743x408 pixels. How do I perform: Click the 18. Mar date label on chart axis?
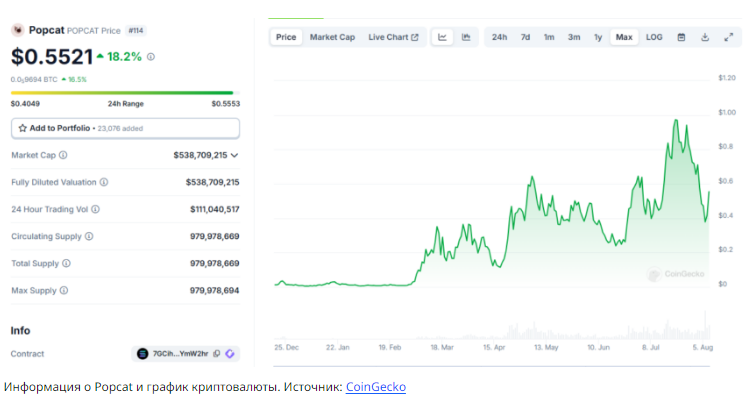pyautogui.click(x=442, y=347)
